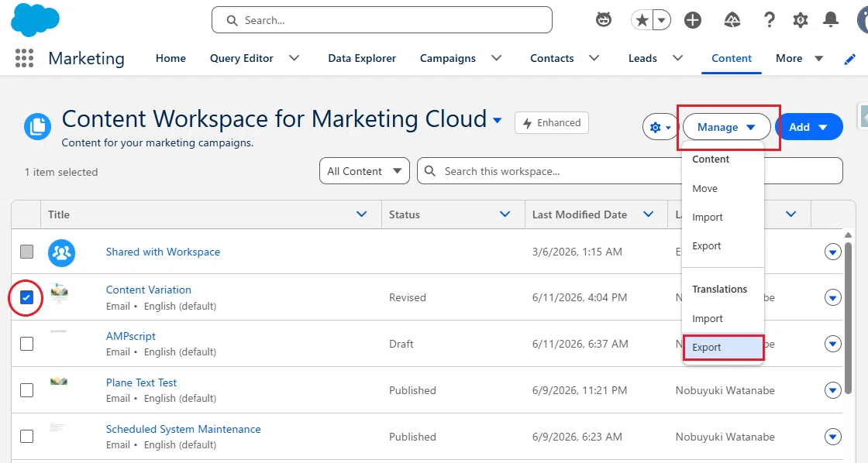Viewport: 868px width, 463px height.
Task: Open the Last Modified Date column chevron
Action: [x=648, y=214]
